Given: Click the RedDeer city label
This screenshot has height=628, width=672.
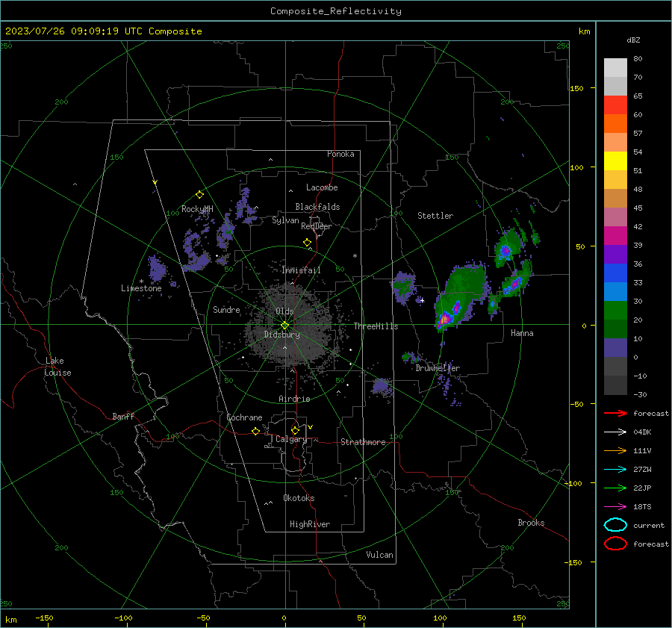Looking at the screenshot, I should (317, 226).
